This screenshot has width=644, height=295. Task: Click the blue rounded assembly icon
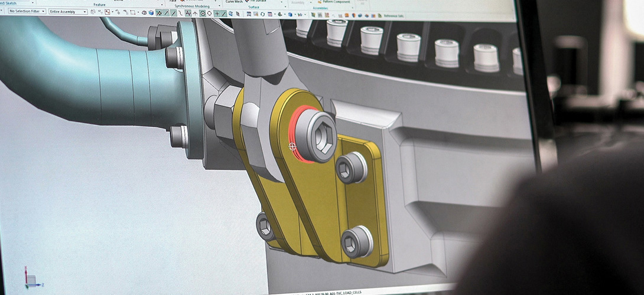[360, 15]
